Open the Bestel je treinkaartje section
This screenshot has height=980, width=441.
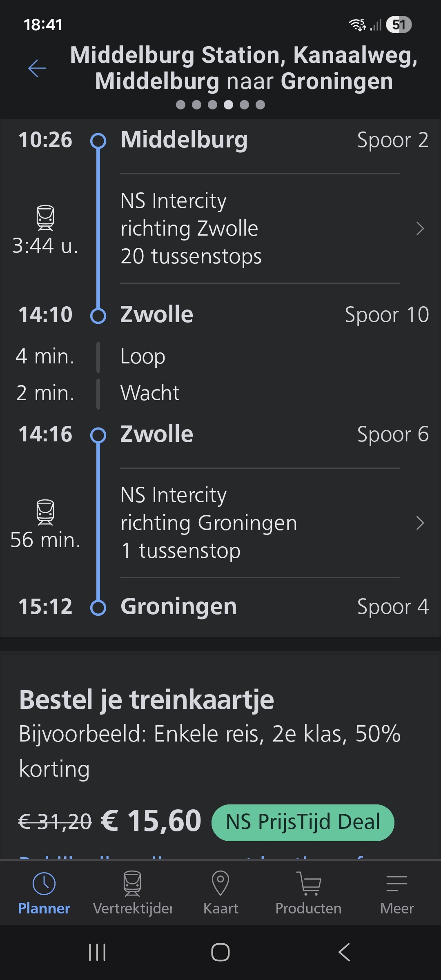[146, 700]
